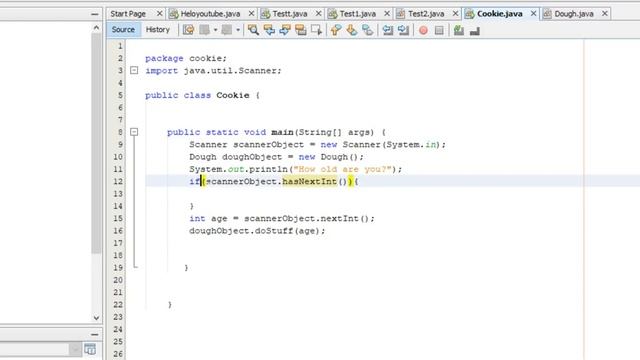Collapse import statement fold on line 3
Screen dimensions: 640x360
pos(134,71)
